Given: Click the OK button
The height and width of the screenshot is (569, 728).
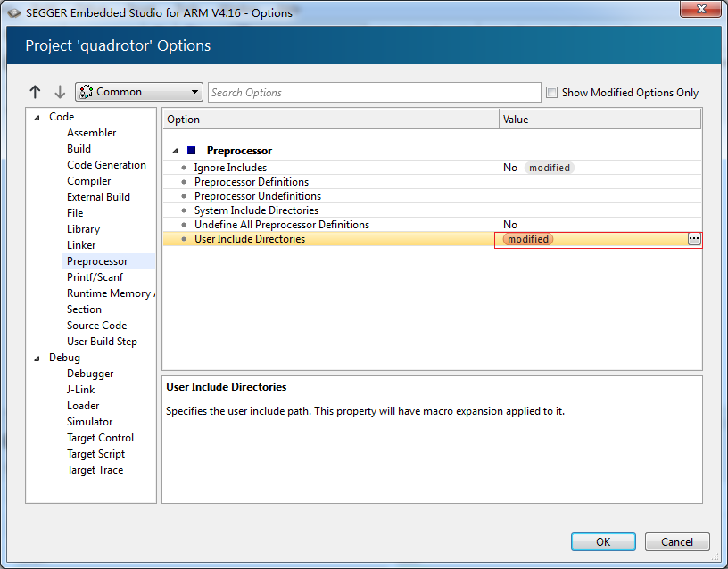Looking at the screenshot, I should (603, 541).
